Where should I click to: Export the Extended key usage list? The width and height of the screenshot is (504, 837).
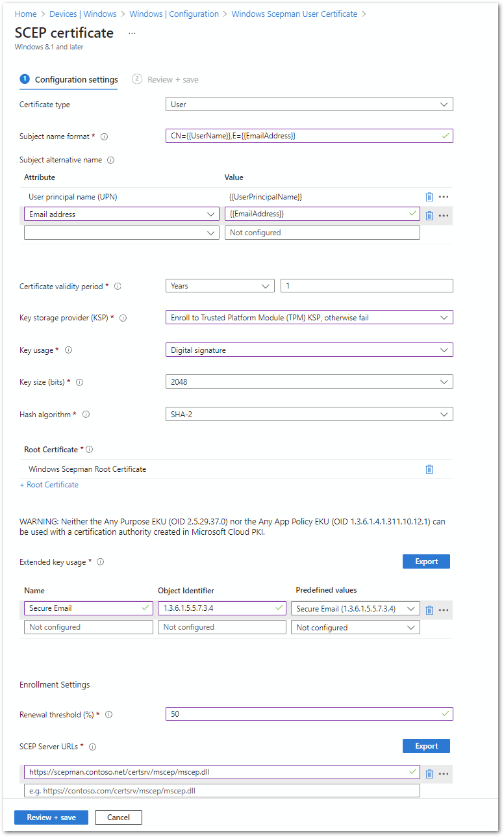point(426,561)
